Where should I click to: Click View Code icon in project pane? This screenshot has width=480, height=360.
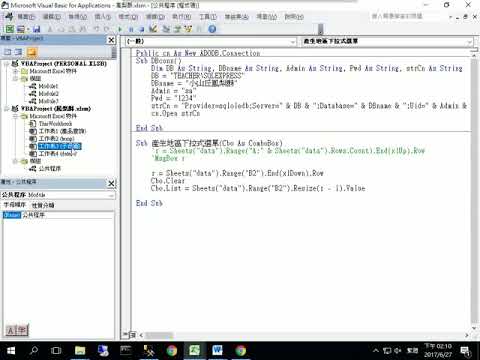pyautogui.click(x=8, y=52)
